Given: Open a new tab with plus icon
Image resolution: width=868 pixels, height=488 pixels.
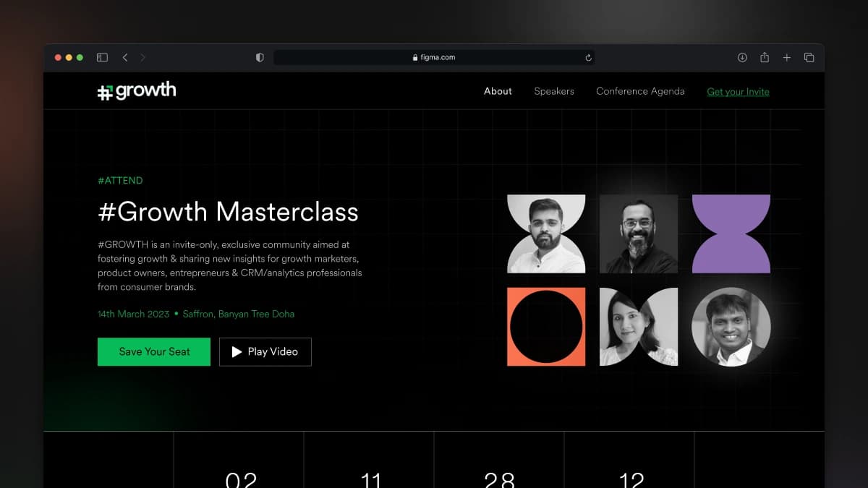Looking at the screenshot, I should [787, 58].
